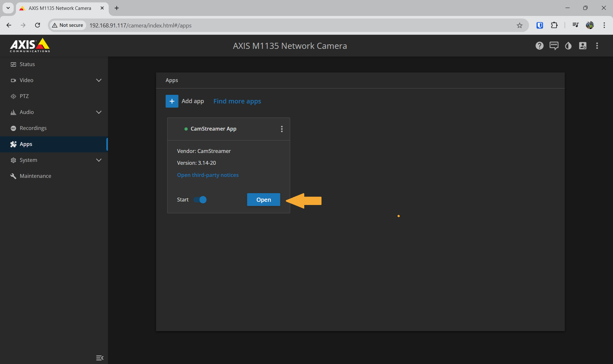Click the Open button for CamStreamer App
613x364 pixels.
263,200
